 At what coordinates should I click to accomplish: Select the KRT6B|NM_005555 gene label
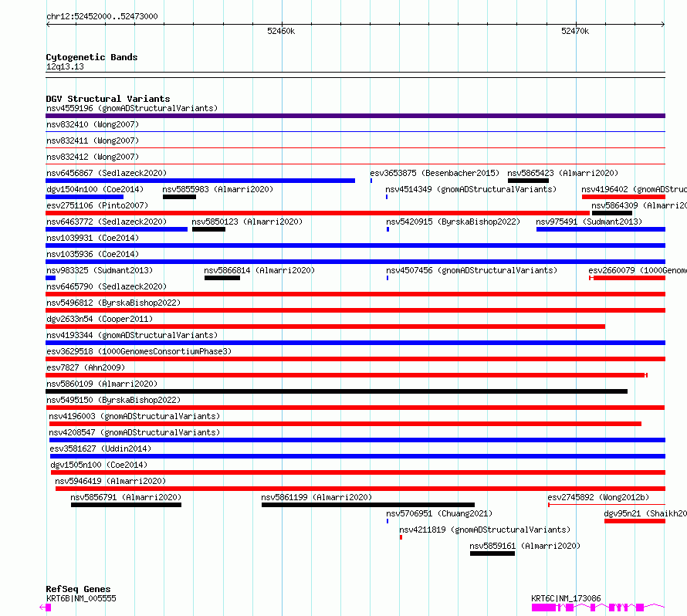(81, 598)
